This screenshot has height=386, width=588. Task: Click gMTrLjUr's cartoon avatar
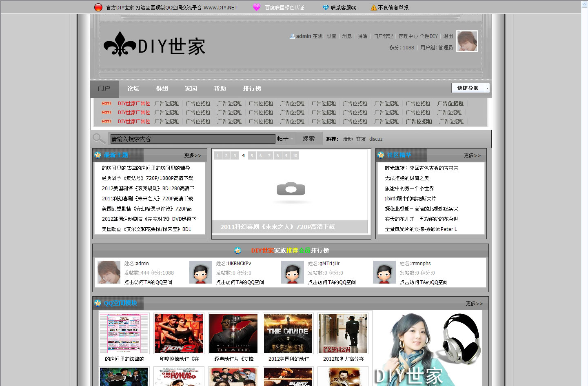click(292, 272)
